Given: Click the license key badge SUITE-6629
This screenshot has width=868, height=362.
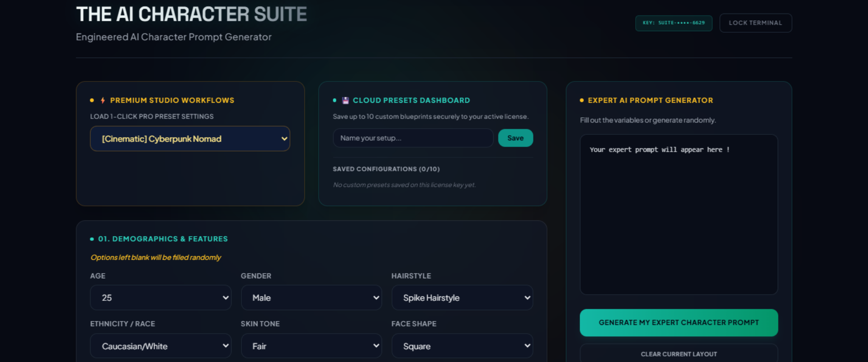Looking at the screenshot, I should [674, 23].
